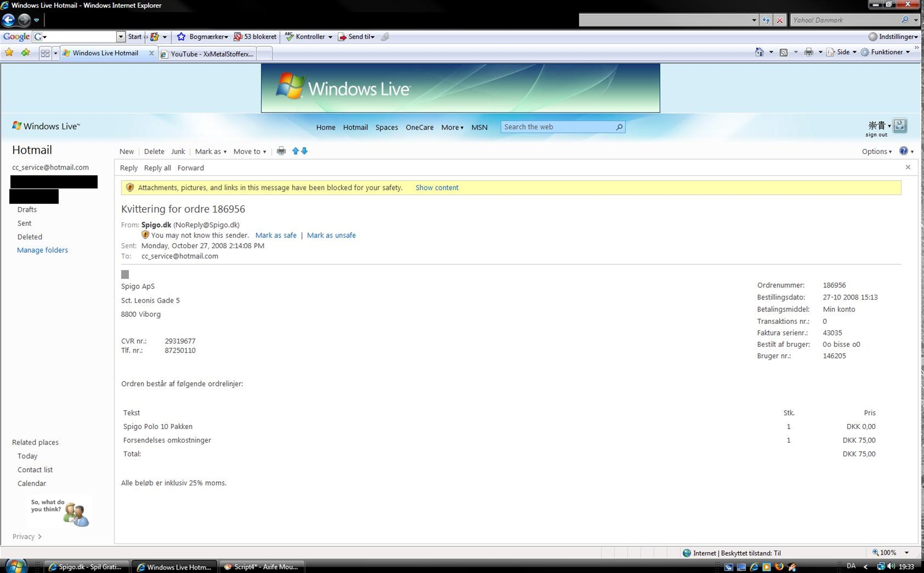Screen dimensions: 924x573
Task: Go to previous message with up arrow
Action: click(x=296, y=151)
